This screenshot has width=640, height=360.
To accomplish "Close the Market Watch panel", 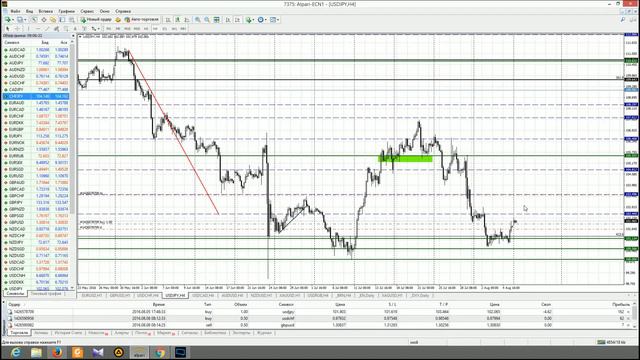I will point(73,36).
